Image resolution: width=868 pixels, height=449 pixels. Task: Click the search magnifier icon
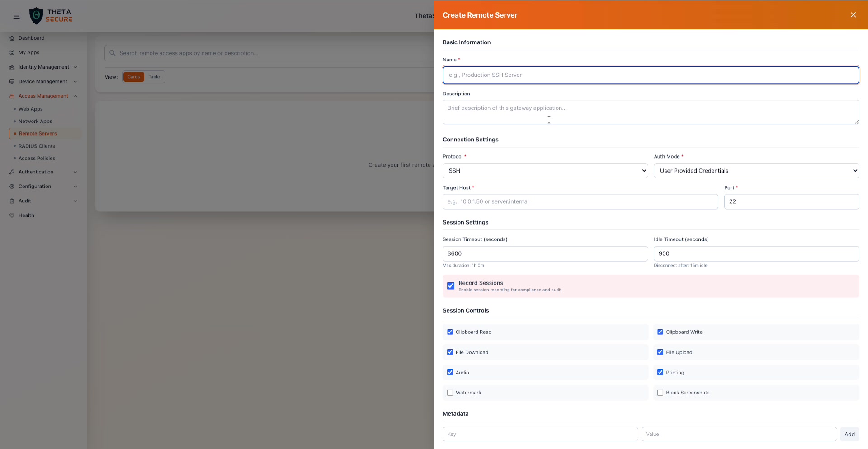[x=112, y=53]
